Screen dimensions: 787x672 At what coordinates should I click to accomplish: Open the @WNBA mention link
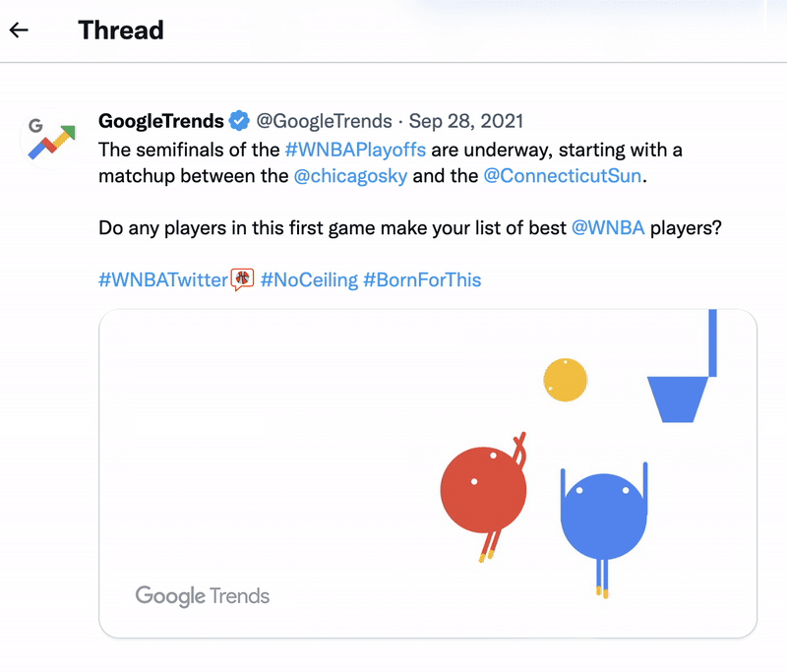coord(608,228)
